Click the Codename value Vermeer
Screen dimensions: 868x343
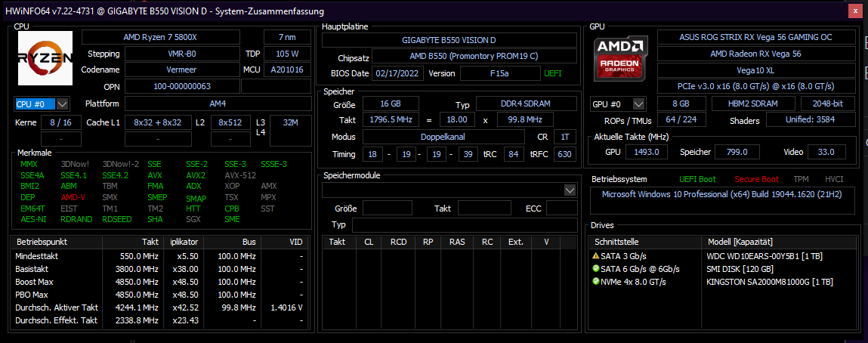[181, 70]
